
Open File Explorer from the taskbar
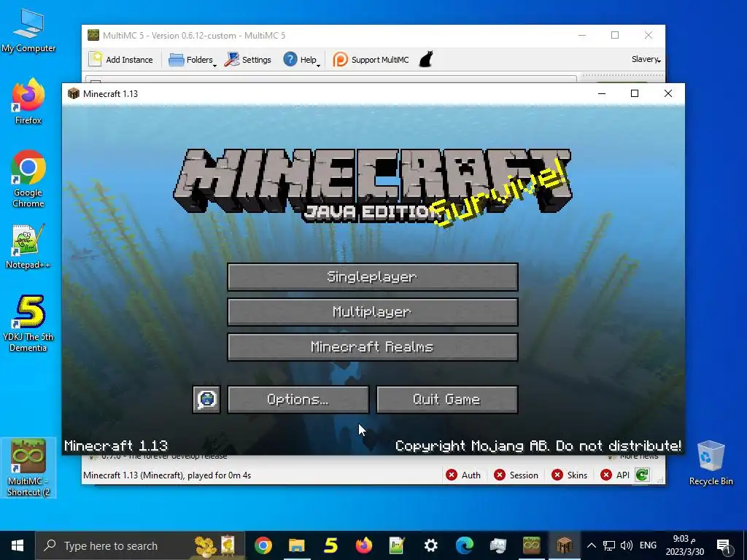(296, 545)
